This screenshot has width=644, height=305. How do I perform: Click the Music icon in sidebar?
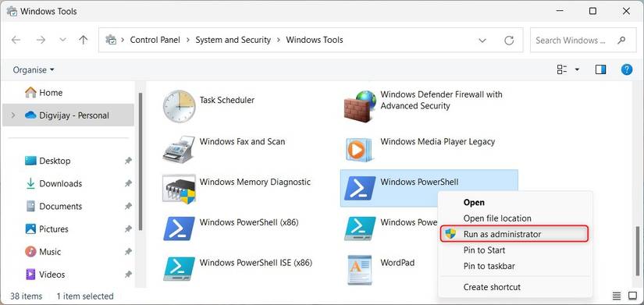(30, 251)
